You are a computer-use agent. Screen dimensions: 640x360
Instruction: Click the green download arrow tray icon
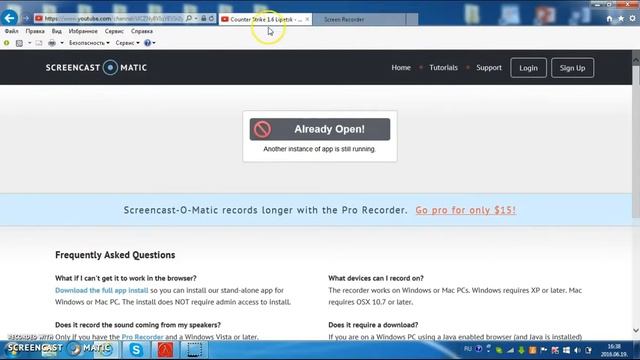(522, 350)
